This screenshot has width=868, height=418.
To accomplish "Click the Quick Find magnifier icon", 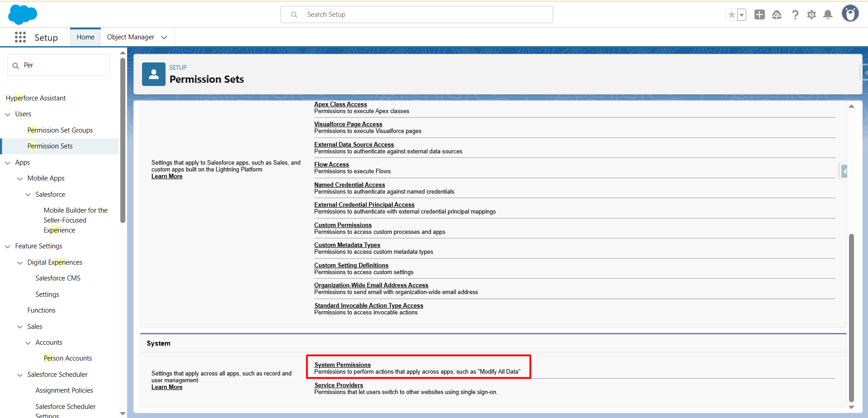I will (16, 66).
